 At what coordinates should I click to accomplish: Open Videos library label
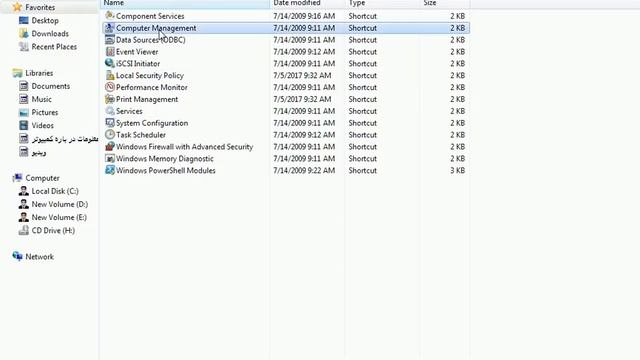point(42,125)
